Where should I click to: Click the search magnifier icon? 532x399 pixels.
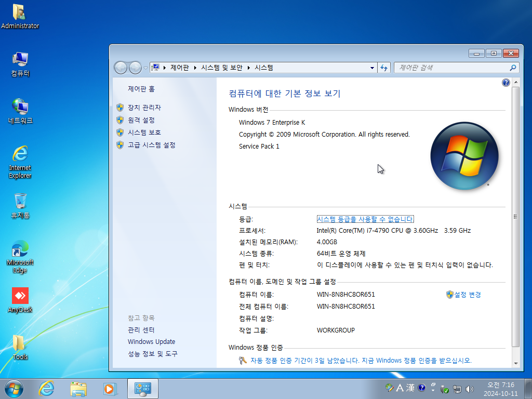[x=513, y=68]
